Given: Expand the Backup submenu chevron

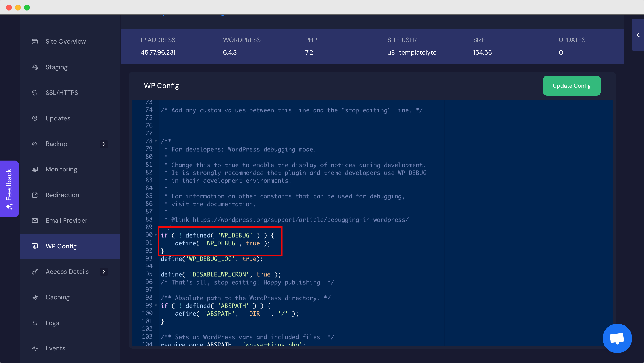Looking at the screenshot, I should point(104,144).
